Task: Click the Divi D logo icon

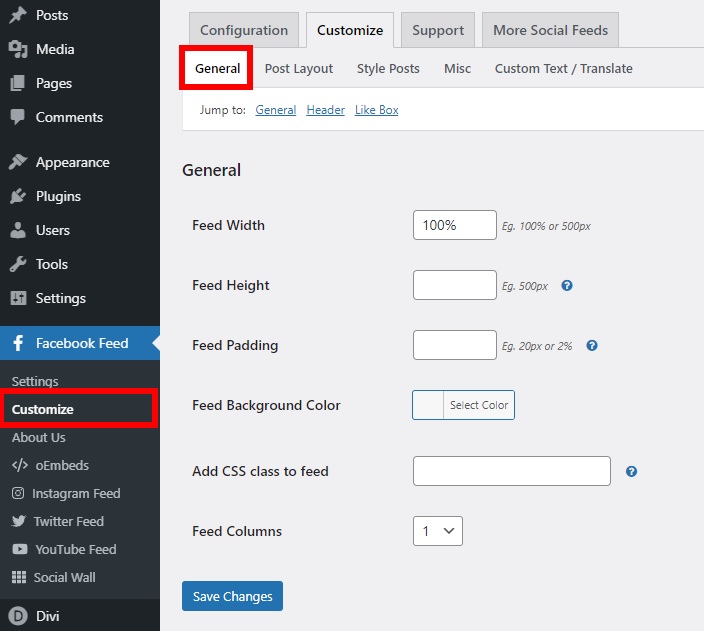Action: (x=18, y=616)
